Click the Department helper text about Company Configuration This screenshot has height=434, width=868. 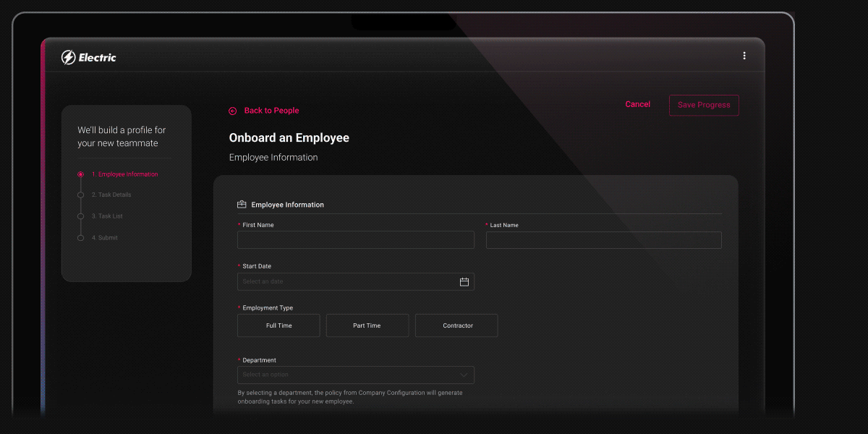[x=350, y=397]
